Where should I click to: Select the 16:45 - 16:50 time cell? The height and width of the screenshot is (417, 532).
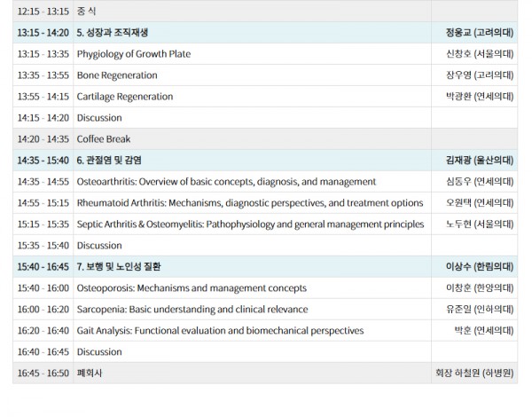pyautogui.click(x=42, y=374)
